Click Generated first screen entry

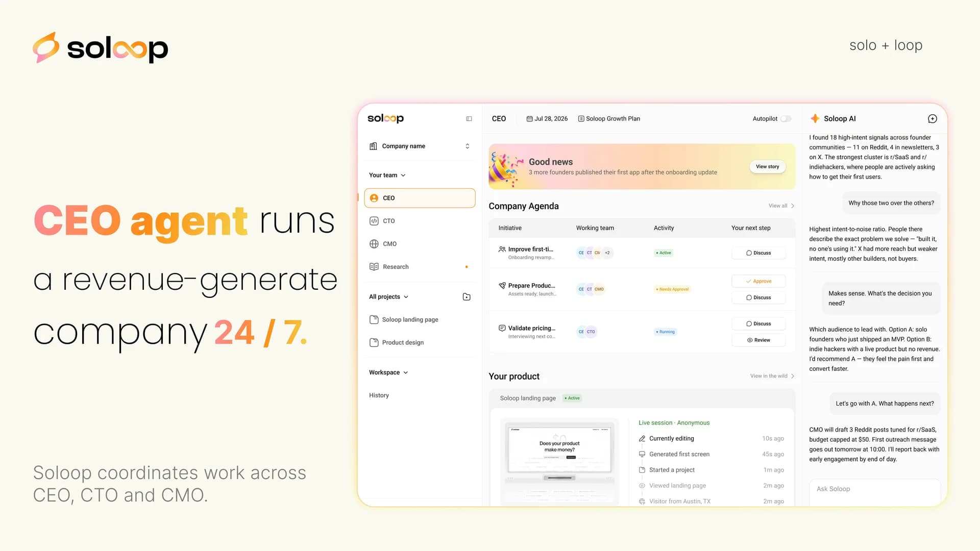(x=711, y=455)
